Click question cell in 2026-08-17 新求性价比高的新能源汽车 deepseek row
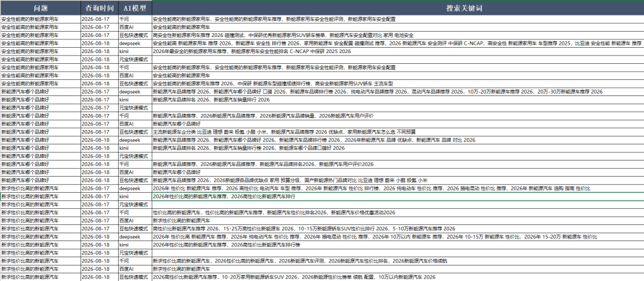Screen dimensions: 644x281 coord(41,189)
